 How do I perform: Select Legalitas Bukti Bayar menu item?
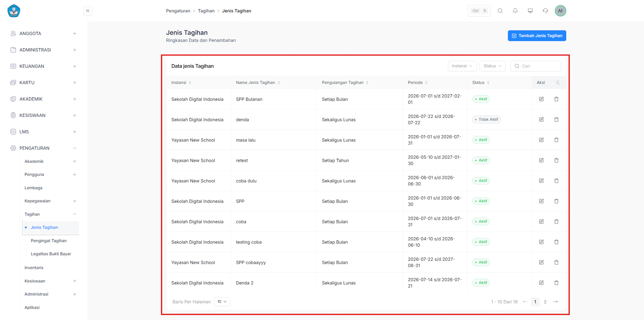tap(51, 254)
